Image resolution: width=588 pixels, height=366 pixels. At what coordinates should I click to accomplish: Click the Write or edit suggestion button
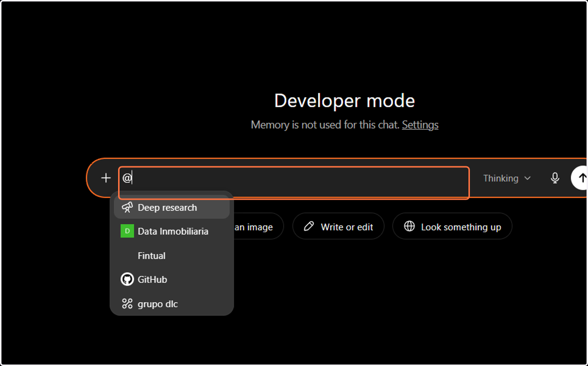tap(339, 226)
